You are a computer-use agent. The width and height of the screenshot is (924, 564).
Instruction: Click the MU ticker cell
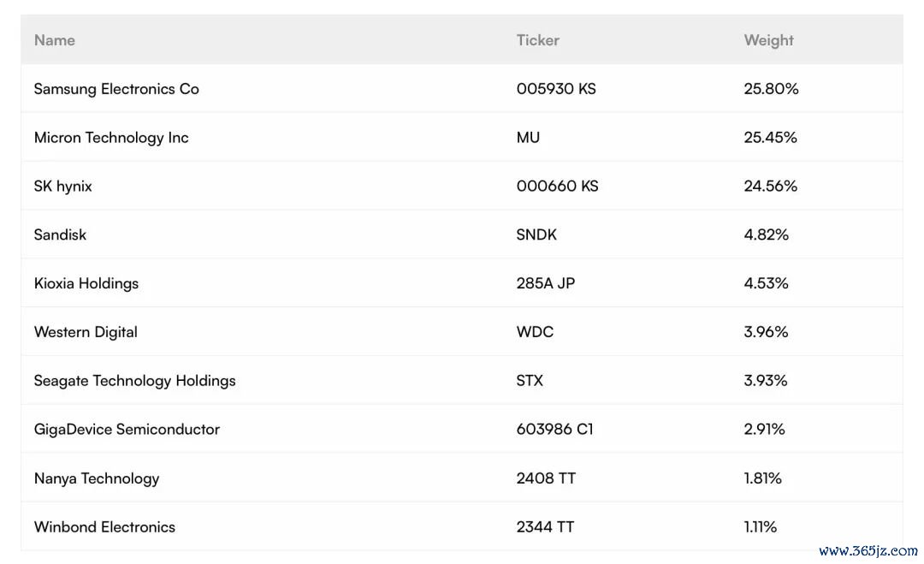point(528,137)
